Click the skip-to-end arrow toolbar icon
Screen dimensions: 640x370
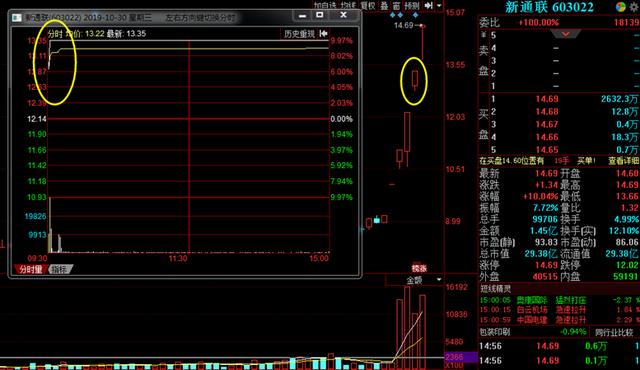(x=428, y=6)
